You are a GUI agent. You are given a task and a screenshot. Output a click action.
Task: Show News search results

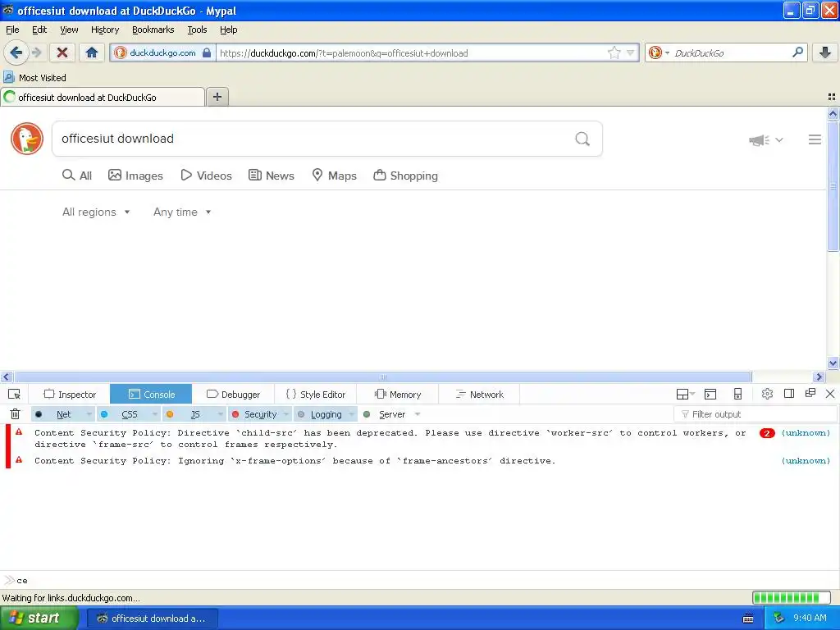pyautogui.click(x=272, y=176)
